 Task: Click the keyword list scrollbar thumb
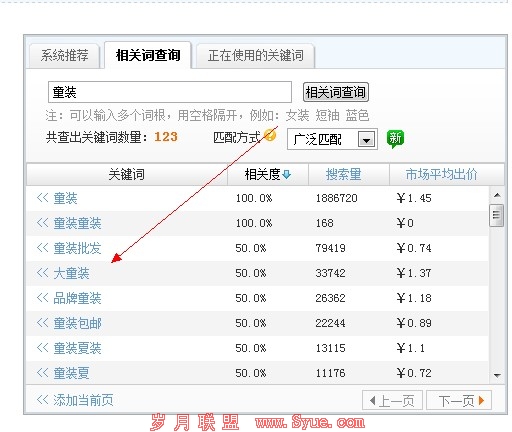497,215
